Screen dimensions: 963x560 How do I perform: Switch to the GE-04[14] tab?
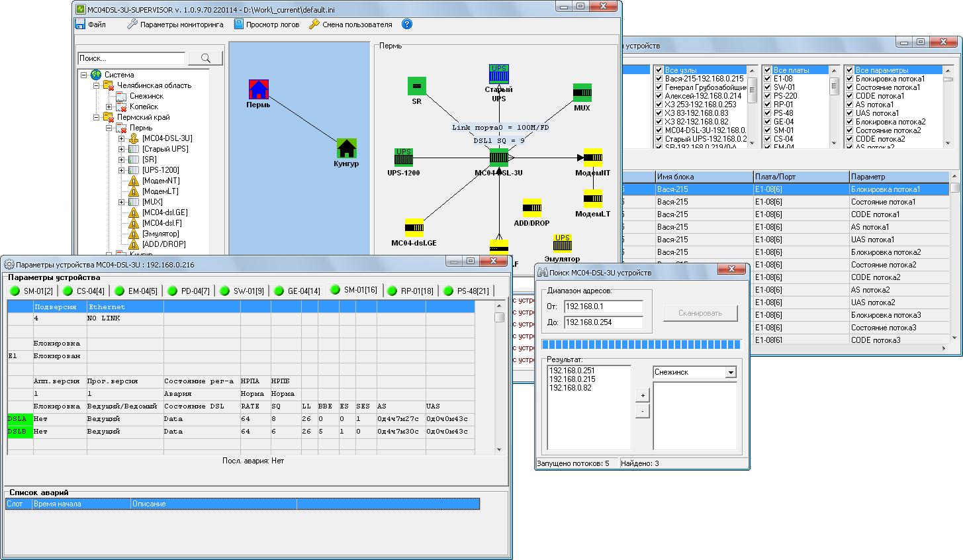click(x=298, y=291)
